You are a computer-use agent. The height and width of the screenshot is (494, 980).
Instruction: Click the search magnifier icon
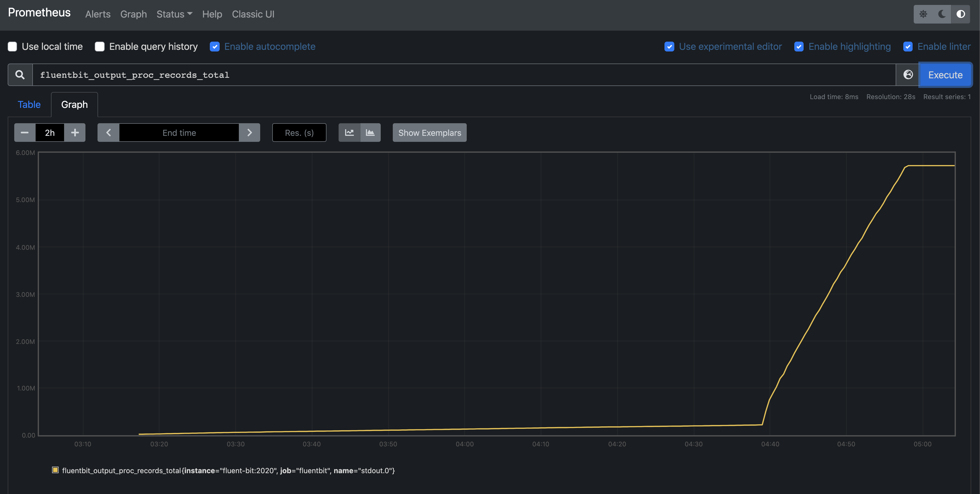pos(19,74)
